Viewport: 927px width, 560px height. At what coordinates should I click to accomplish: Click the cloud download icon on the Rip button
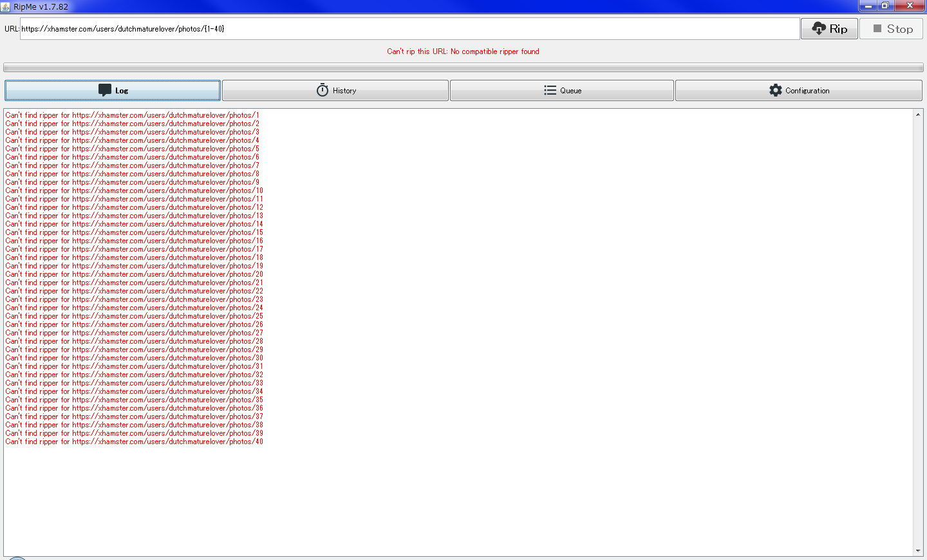[x=819, y=28]
